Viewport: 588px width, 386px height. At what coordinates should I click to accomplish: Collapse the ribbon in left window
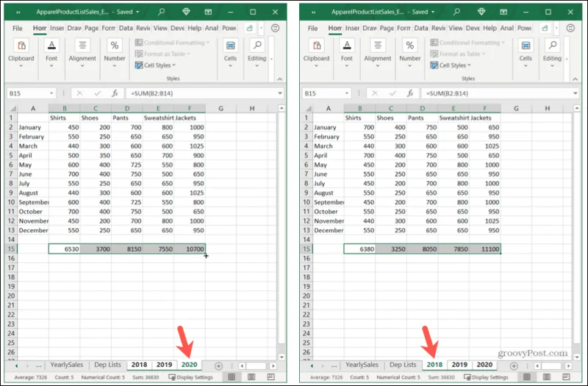click(x=280, y=79)
